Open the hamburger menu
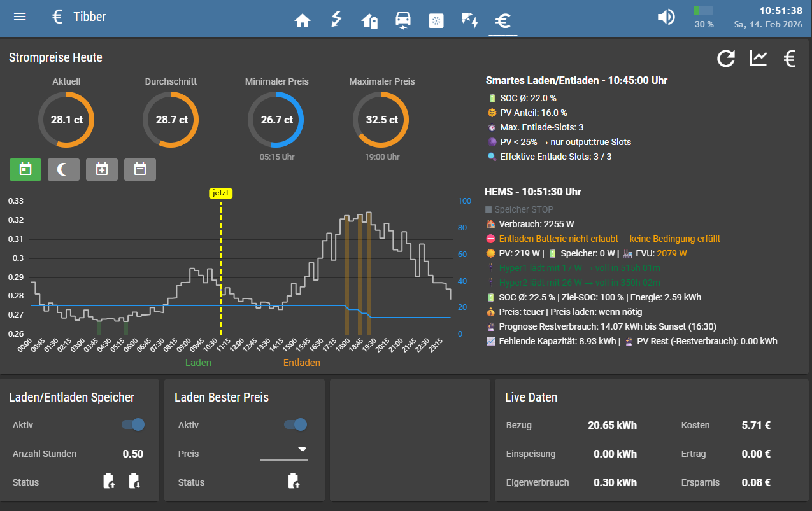 tap(20, 17)
